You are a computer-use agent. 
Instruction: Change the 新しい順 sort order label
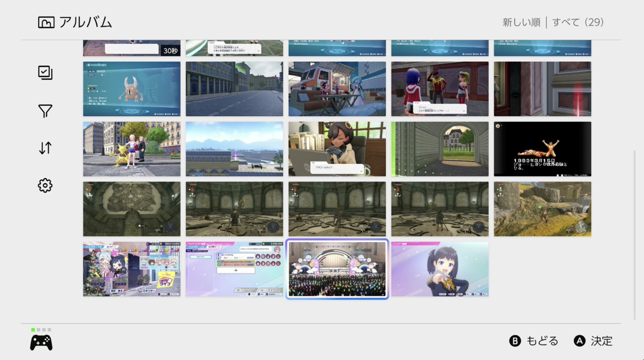click(522, 22)
